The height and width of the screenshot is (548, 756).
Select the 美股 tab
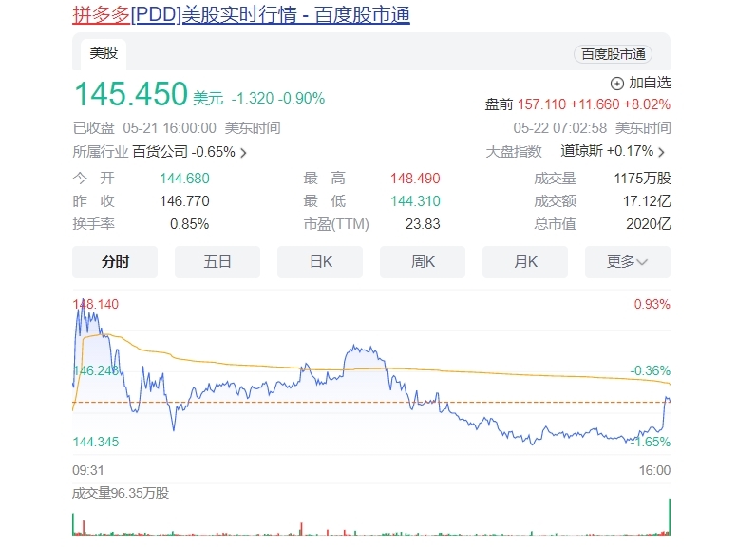104,53
